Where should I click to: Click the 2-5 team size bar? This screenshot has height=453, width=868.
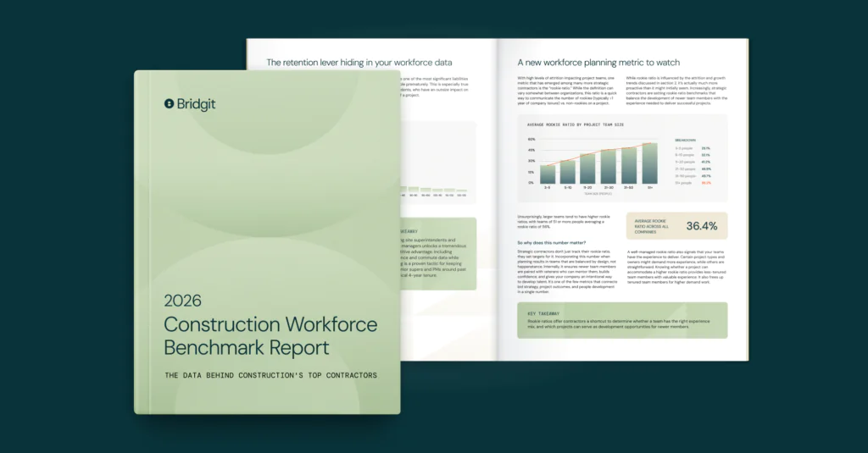click(548, 174)
